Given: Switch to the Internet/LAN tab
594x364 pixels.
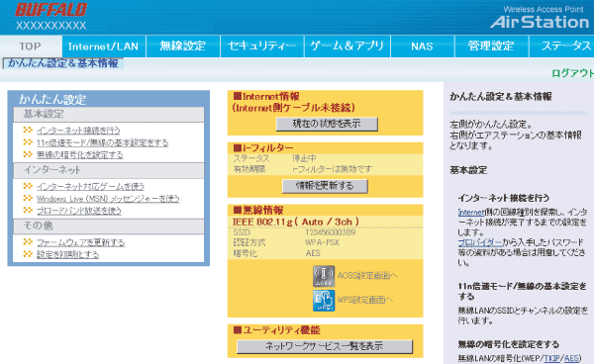Looking at the screenshot, I should coord(103,46).
